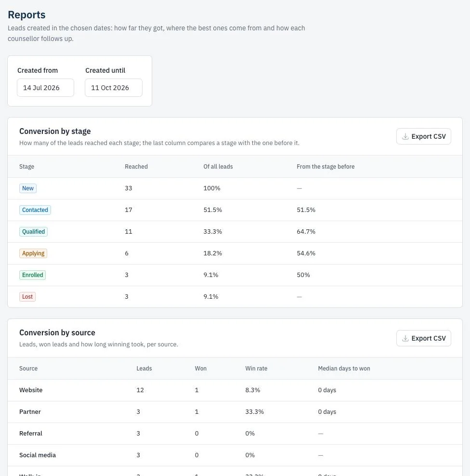Screen dimensions: 470x476
Task: Click the Win rate column header
Action: [x=256, y=368]
